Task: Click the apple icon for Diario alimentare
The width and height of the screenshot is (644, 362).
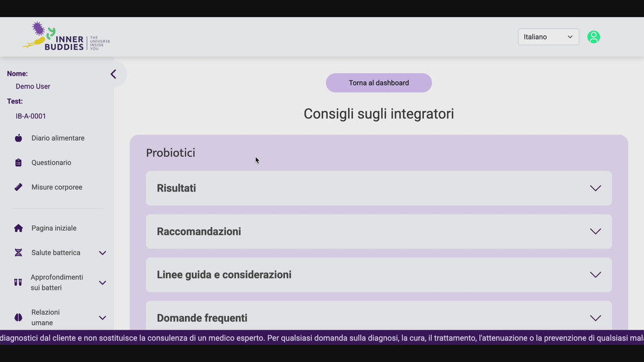Action: [x=19, y=138]
